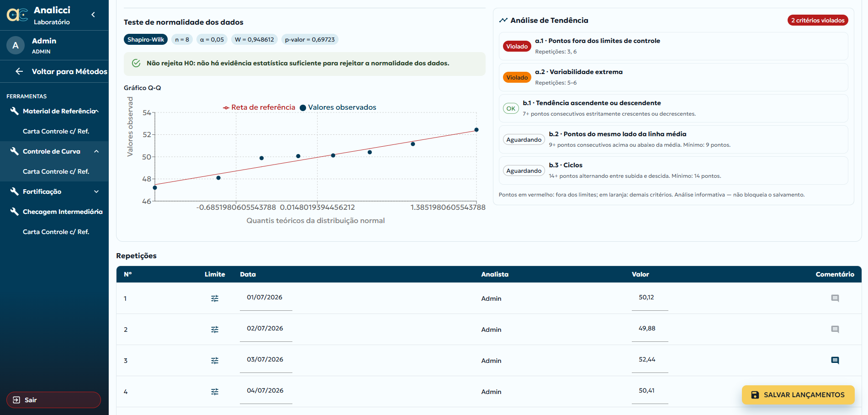Image resolution: width=868 pixels, height=415 pixels.
Task: Toggle Valores observados legend series
Action: point(338,107)
